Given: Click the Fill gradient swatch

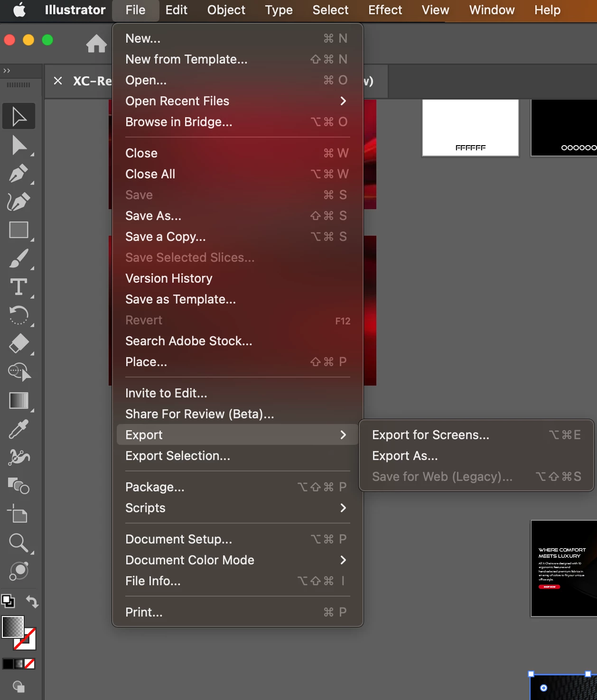Looking at the screenshot, I should click(x=13, y=627).
